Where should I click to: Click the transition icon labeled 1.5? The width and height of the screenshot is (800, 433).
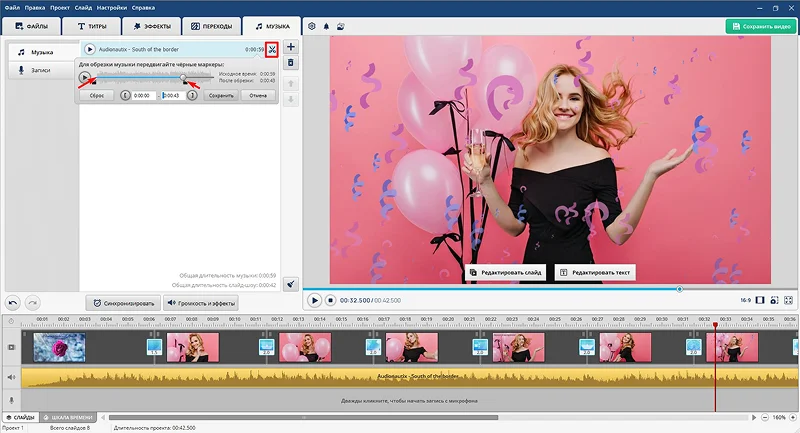pyautogui.click(x=154, y=347)
